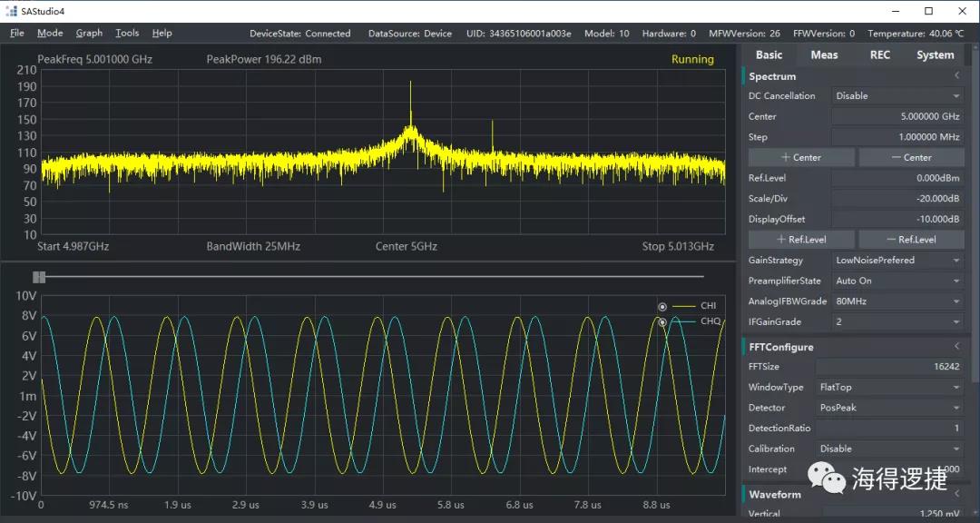Edit the Intercept value field

pos(889,469)
